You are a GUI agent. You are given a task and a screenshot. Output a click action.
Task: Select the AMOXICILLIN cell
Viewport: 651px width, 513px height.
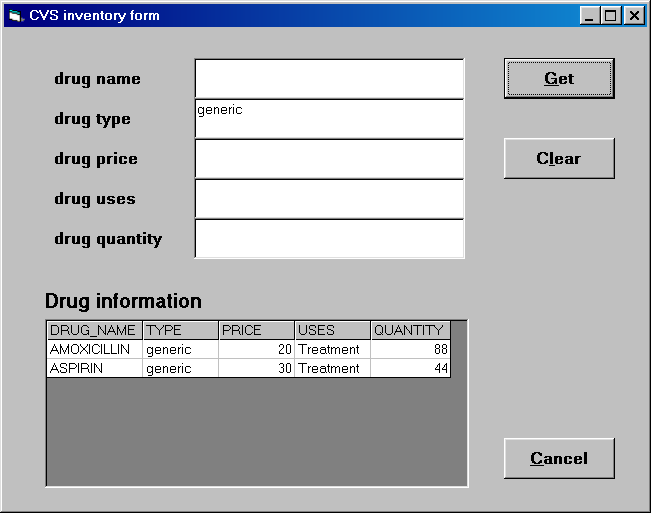pos(95,349)
